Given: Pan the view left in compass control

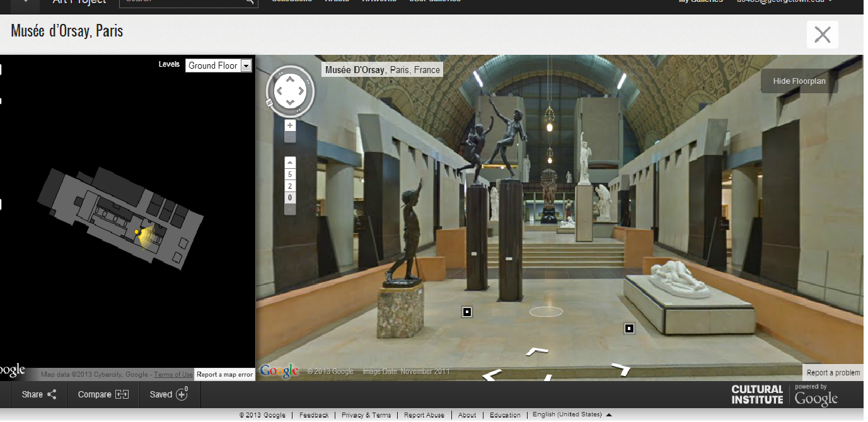Looking at the screenshot, I should tap(278, 91).
